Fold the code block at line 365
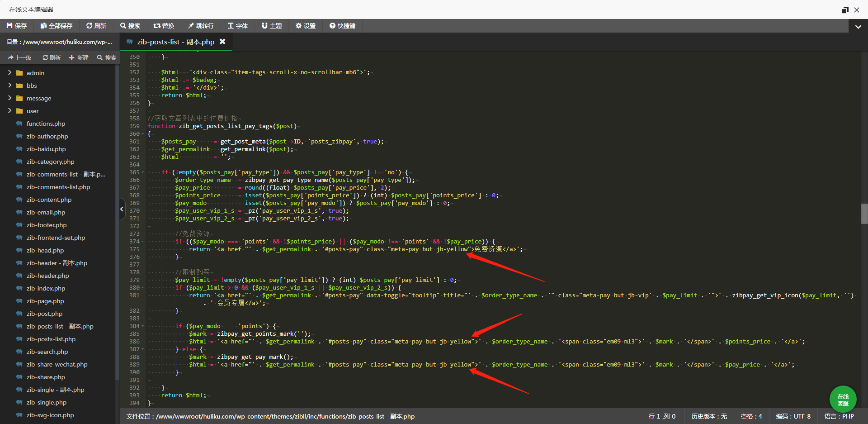The width and height of the screenshot is (868, 424). tap(143, 172)
